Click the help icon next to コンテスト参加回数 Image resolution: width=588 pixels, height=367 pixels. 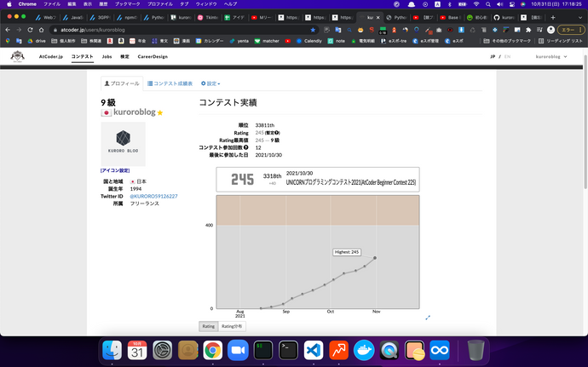click(246, 147)
